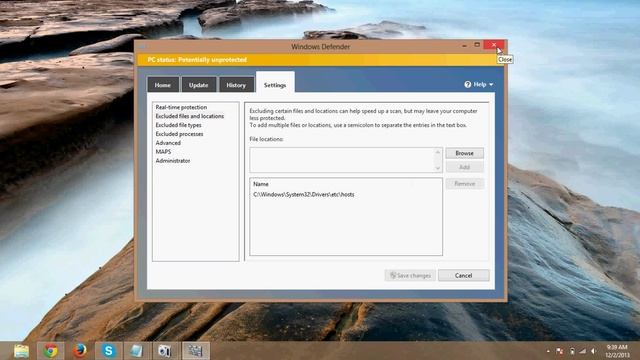This screenshot has width=640, height=360.
Task: Click the File locations box scroll down arrow
Action: [x=438, y=168]
